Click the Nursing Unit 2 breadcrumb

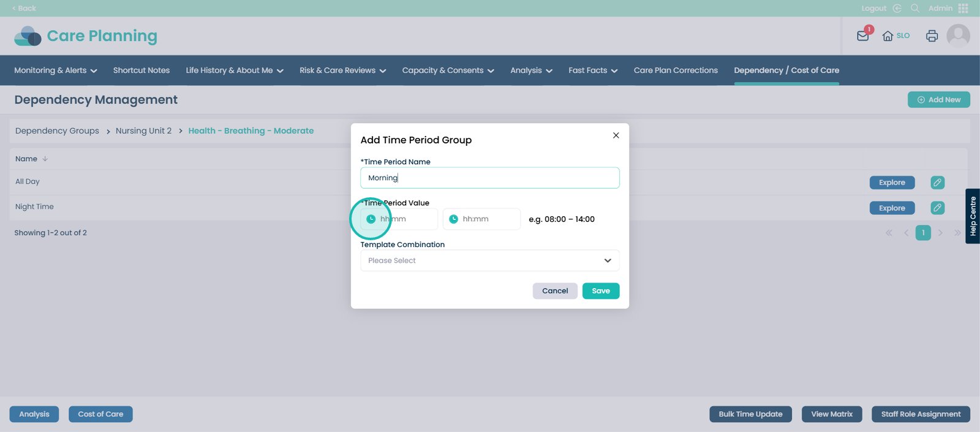pos(143,131)
